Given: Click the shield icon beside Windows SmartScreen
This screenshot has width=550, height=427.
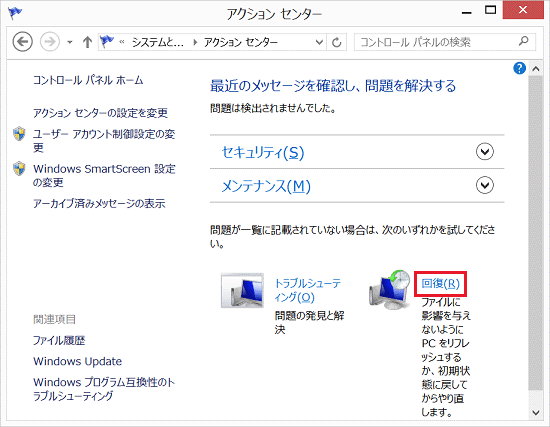Looking at the screenshot, I should (x=19, y=168).
